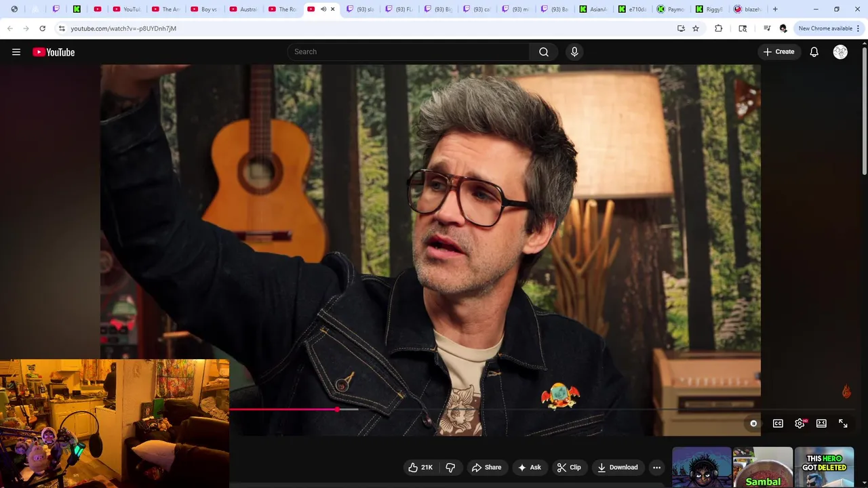Toggle the autoplay switch in player
868x488 pixels.
click(753, 423)
